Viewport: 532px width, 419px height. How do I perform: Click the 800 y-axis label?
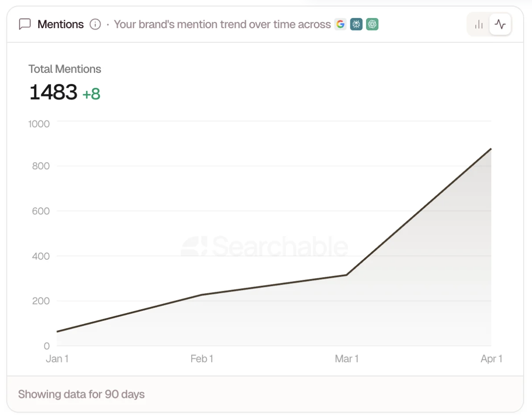(41, 166)
